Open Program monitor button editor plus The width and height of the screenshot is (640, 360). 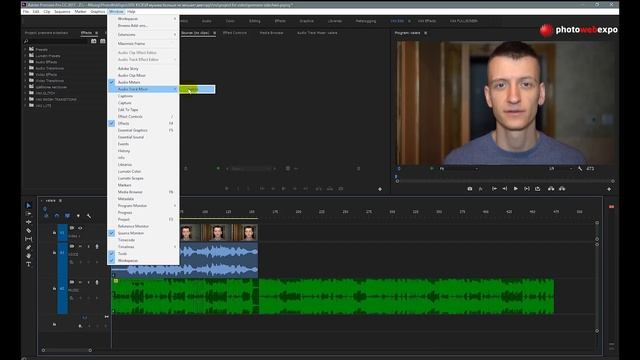point(609,189)
